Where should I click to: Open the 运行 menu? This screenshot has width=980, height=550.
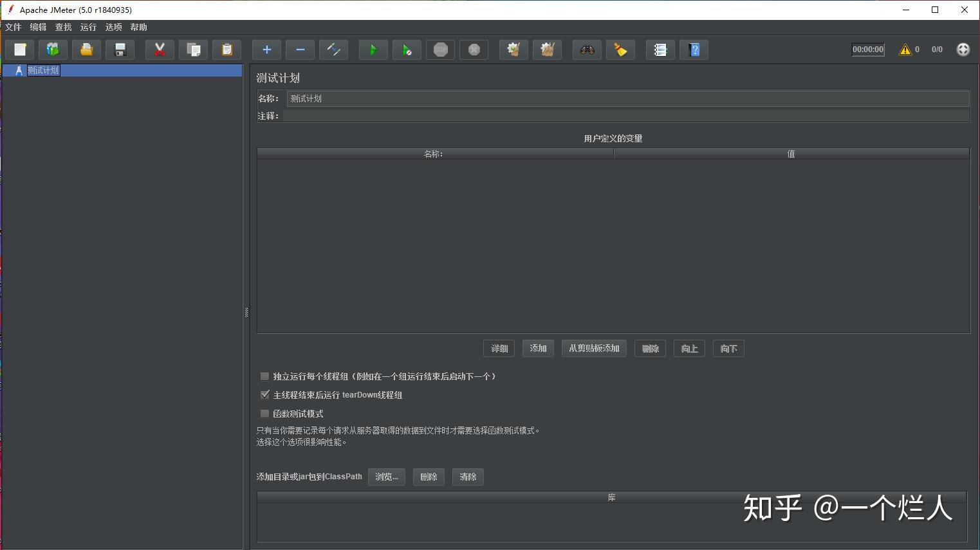[88, 27]
